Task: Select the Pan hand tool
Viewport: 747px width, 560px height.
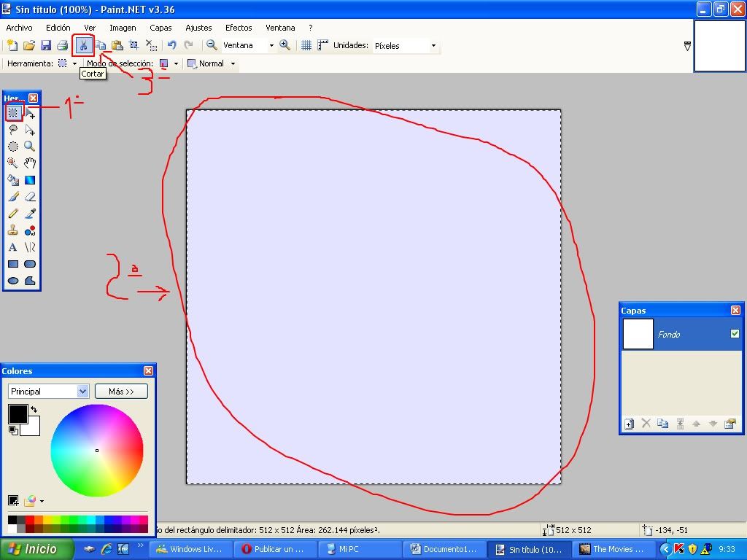Action: (30, 163)
